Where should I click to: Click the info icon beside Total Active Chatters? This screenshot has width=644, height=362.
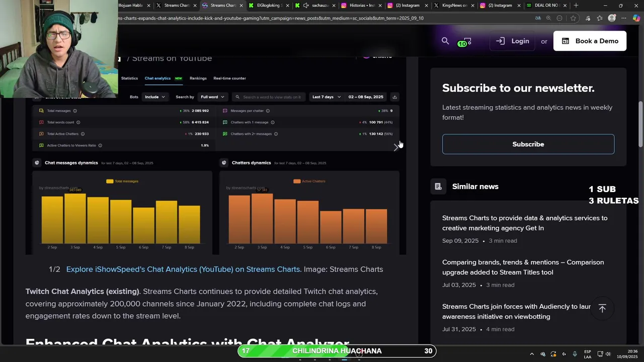click(x=83, y=134)
